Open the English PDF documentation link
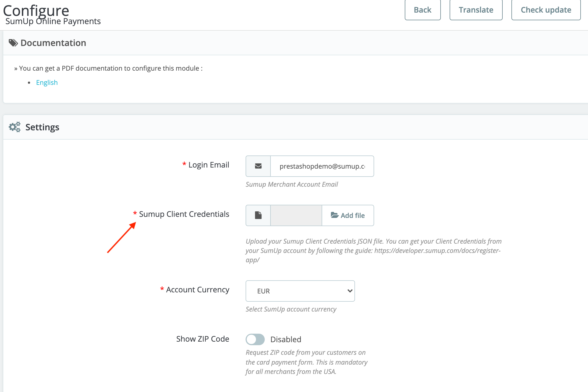Screen dimensions: 588x392 [x=47, y=82]
